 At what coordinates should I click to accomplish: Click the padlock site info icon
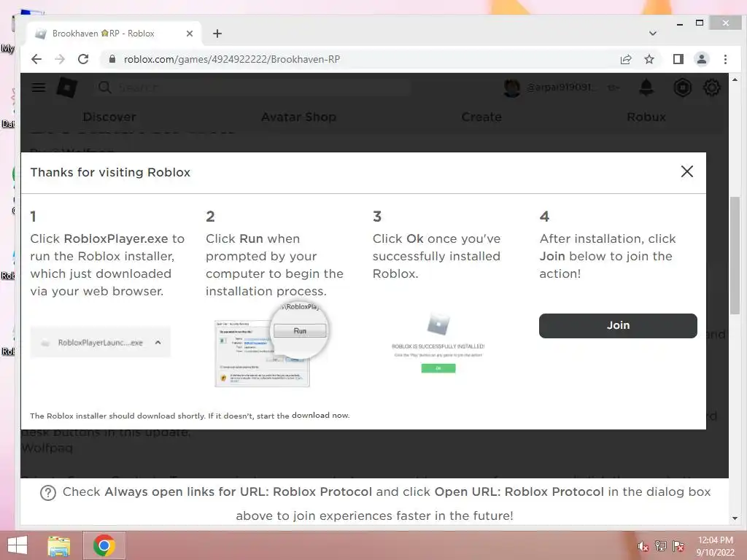click(112, 59)
